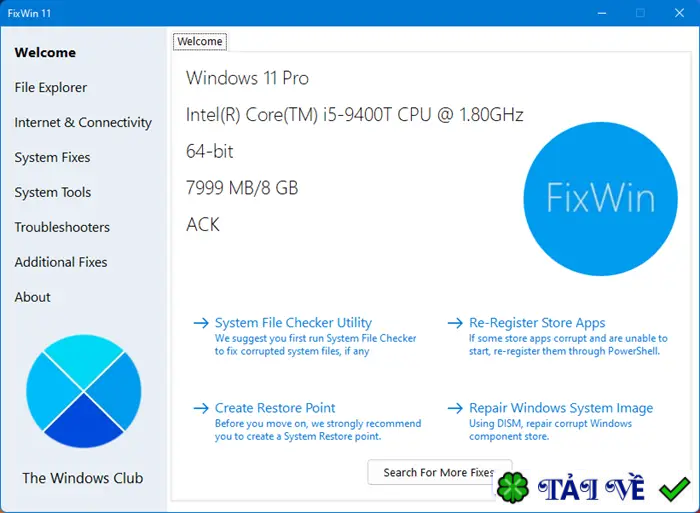This screenshot has width=700, height=513.
Task: Select System Tools in sidebar
Action: point(53,192)
